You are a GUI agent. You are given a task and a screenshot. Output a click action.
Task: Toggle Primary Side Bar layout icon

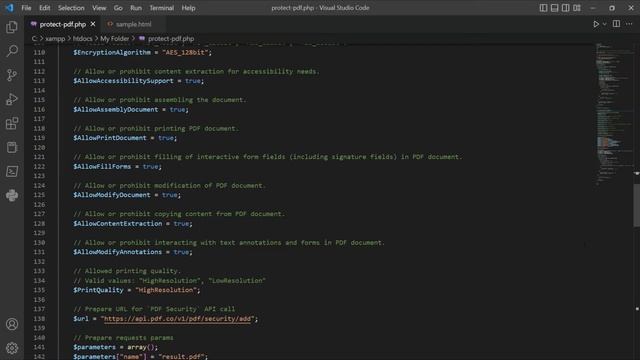tap(543, 8)
